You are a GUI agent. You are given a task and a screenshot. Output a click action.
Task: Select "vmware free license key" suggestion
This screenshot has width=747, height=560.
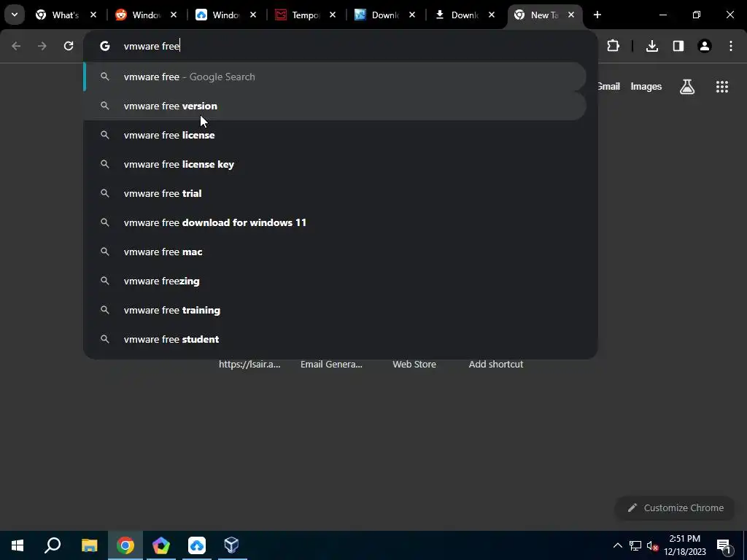[334, 164]
